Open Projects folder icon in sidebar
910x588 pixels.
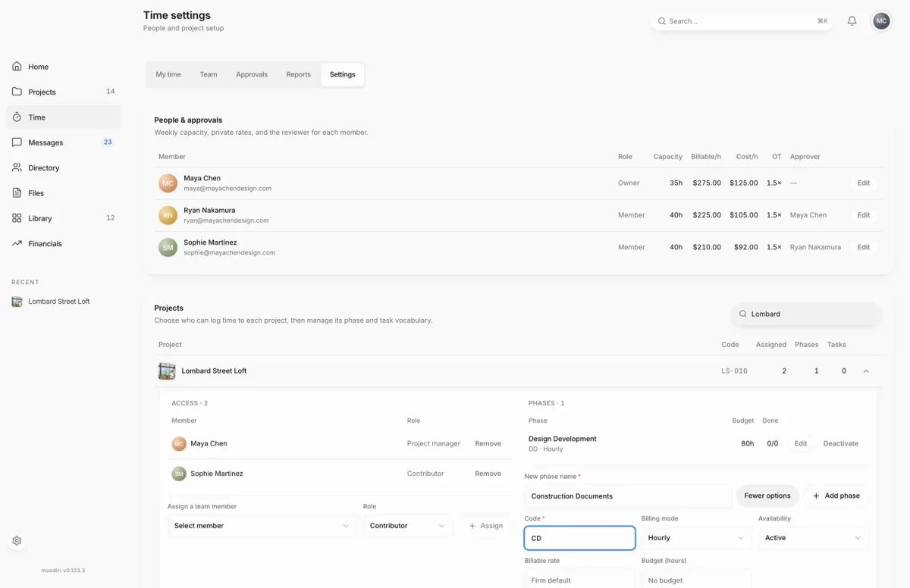(17, 92)
